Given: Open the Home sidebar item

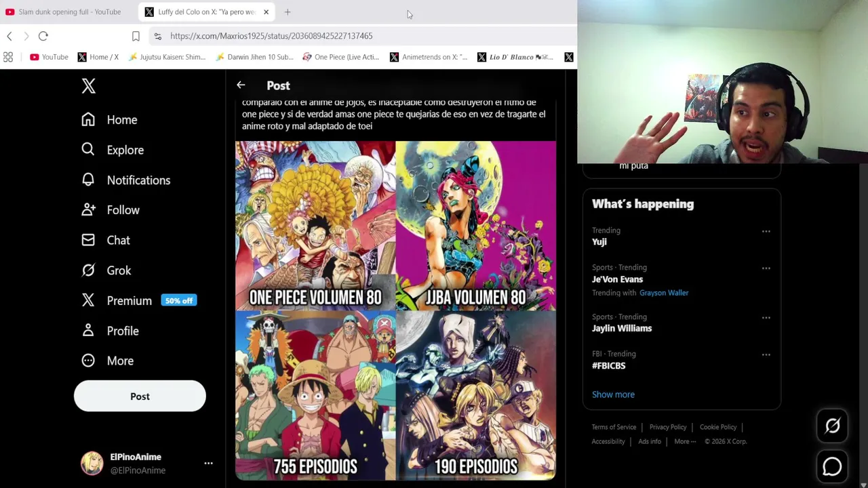Looking at the screenshot, I should [109, 120].
